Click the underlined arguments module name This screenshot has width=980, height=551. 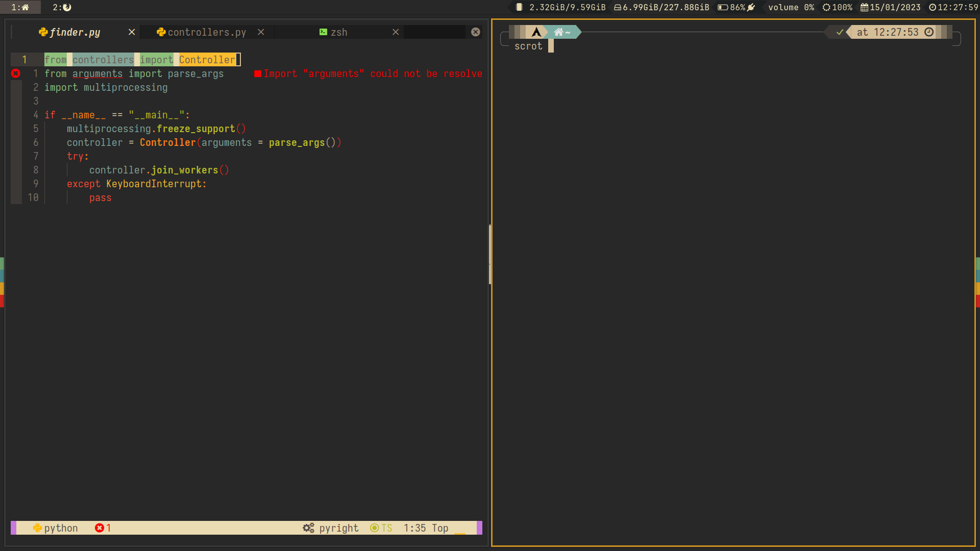(97, 73)
